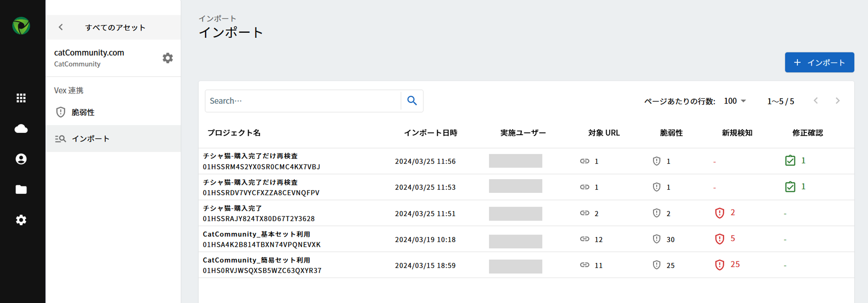Screen dimensions: 868x303
Task: Click the cloud icon in the left sidebar
Action: 21,128
